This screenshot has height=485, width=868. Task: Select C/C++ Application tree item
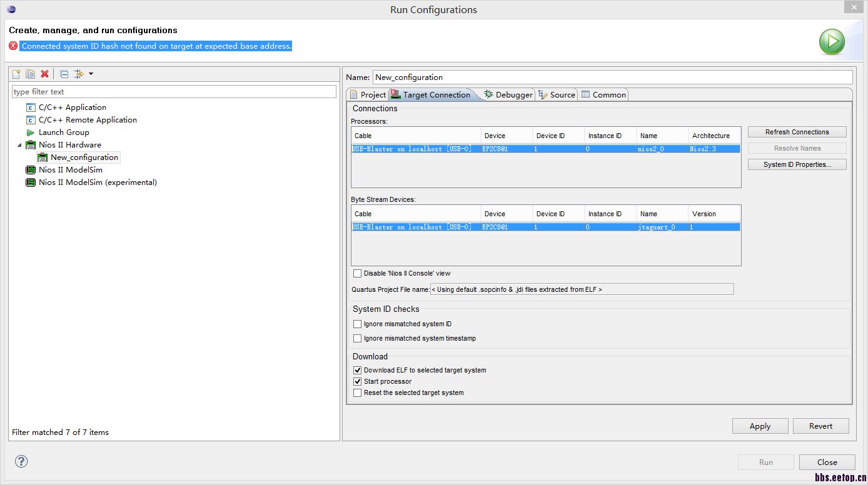pos(66,107)
